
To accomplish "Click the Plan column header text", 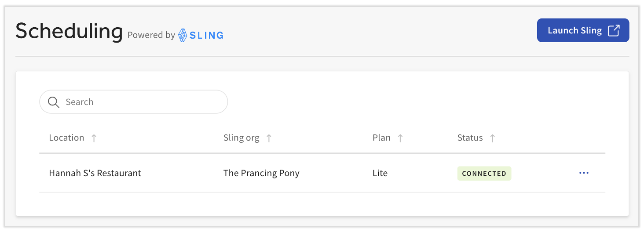I will [381, 138].
